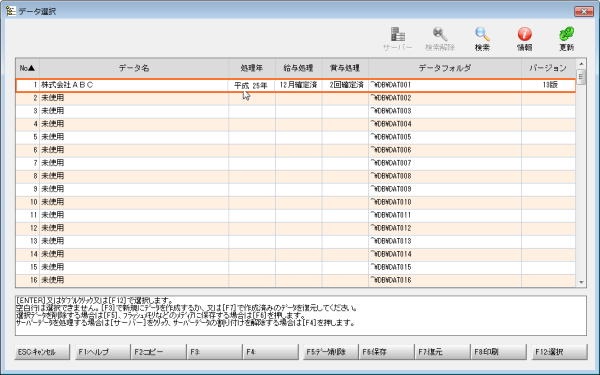Open the 検索 search icon

click(x=482, y=39)
